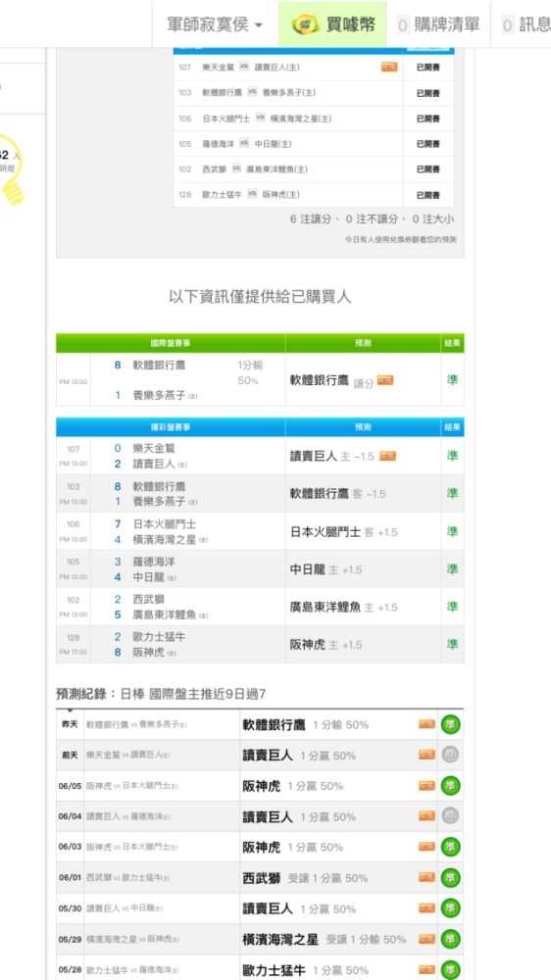Open 讀賣巨人 vs 中日龍 05/30 matchup

[x=125, y=908]
